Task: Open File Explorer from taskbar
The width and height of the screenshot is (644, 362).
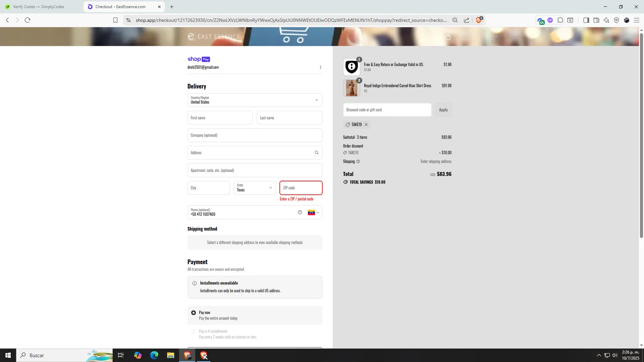Action: coord(170,355)
